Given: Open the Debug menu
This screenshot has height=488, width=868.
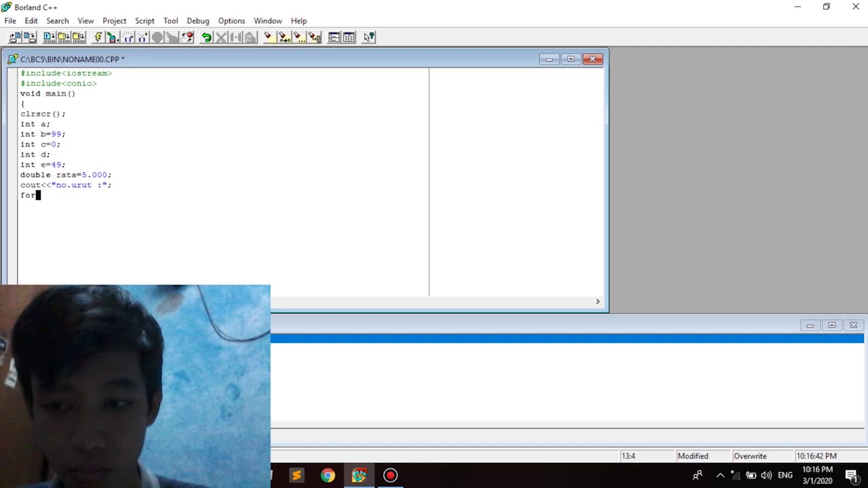Looking at the screenshot, I should coord(198,21).
